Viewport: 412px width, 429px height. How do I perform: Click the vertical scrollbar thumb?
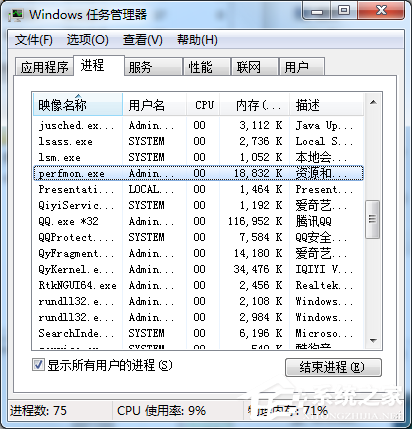click(373, 219)
